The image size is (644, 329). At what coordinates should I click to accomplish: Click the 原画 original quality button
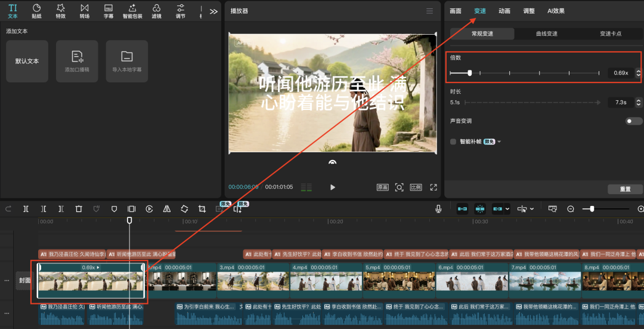[382, 187]
